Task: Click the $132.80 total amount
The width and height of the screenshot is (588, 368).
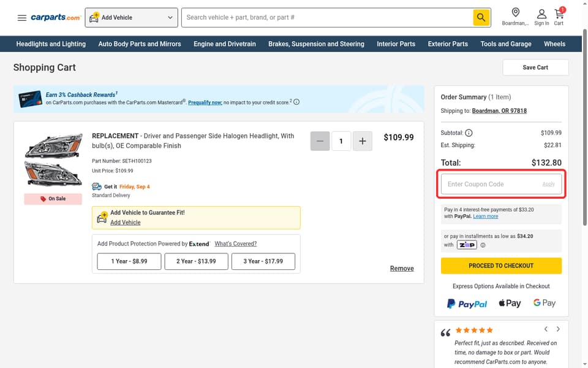Action: tap(546, 163)
